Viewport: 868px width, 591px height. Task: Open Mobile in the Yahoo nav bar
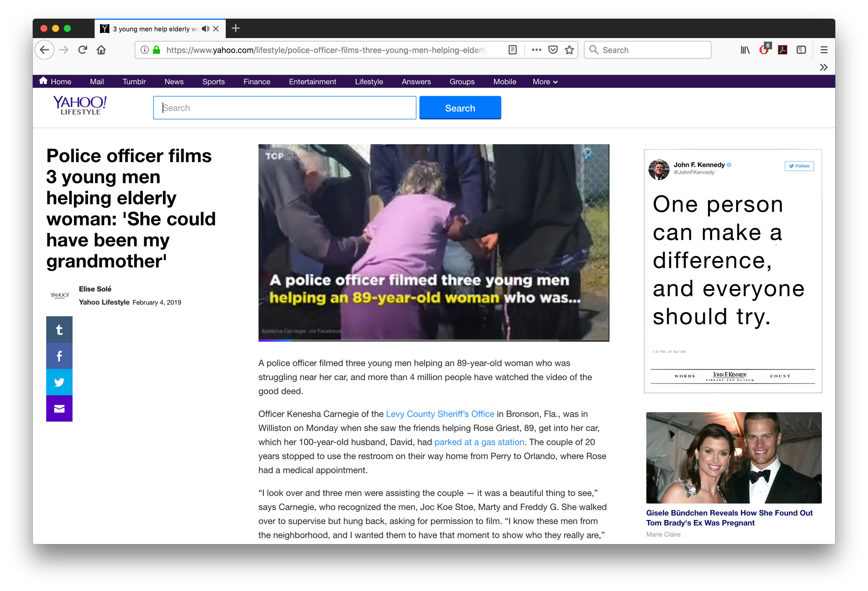pos(504,82)
